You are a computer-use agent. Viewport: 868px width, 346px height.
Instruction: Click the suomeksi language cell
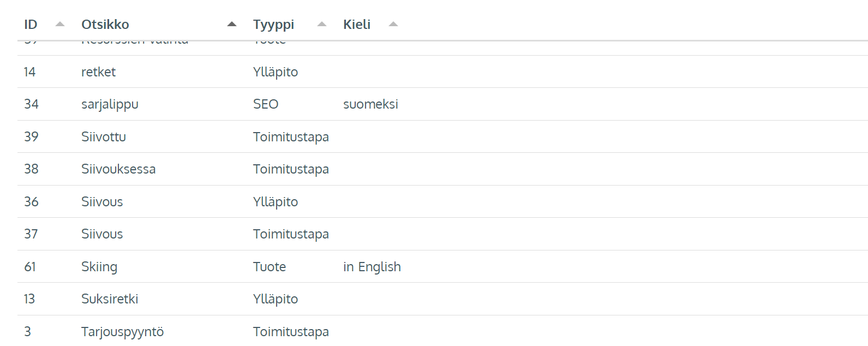coord(370,104)
